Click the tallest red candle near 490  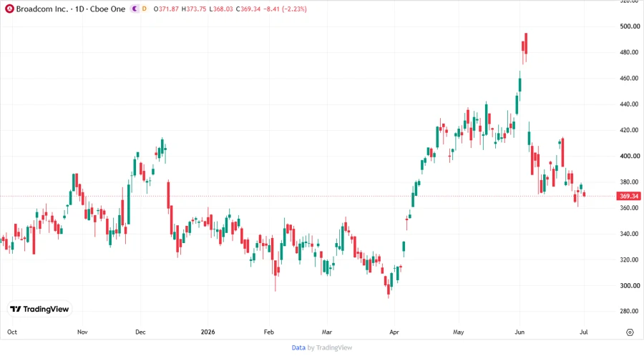pyautogui.click(x=526, y=44)
